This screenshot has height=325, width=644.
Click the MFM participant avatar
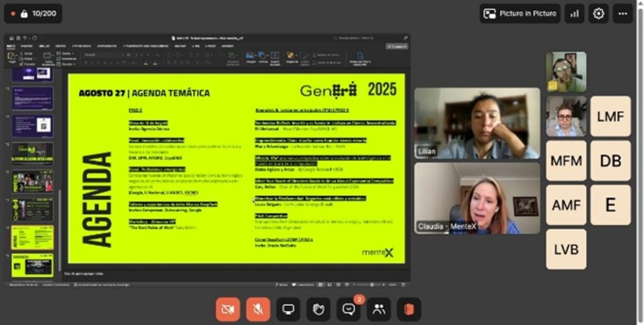point(566,161)
